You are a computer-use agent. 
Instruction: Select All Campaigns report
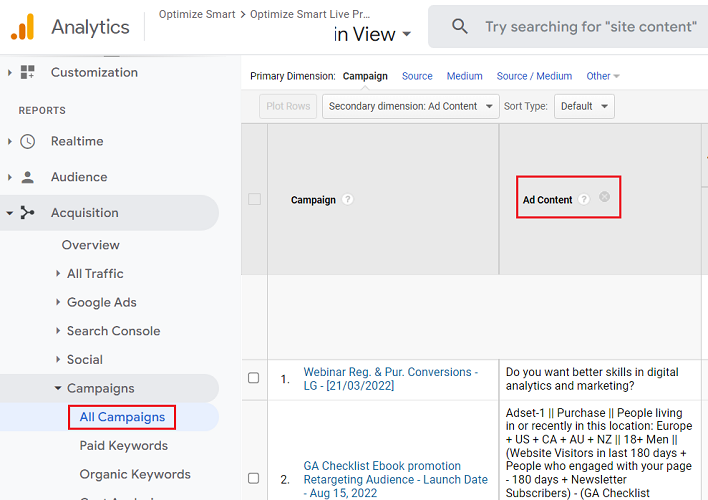pyautogui.click(x=122, y=417)
